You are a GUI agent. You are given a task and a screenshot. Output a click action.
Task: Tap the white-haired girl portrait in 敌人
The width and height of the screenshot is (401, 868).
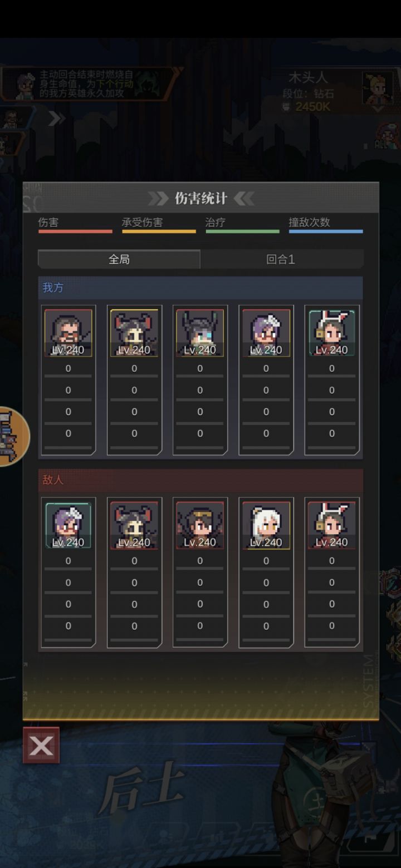(x=266, y=525)
